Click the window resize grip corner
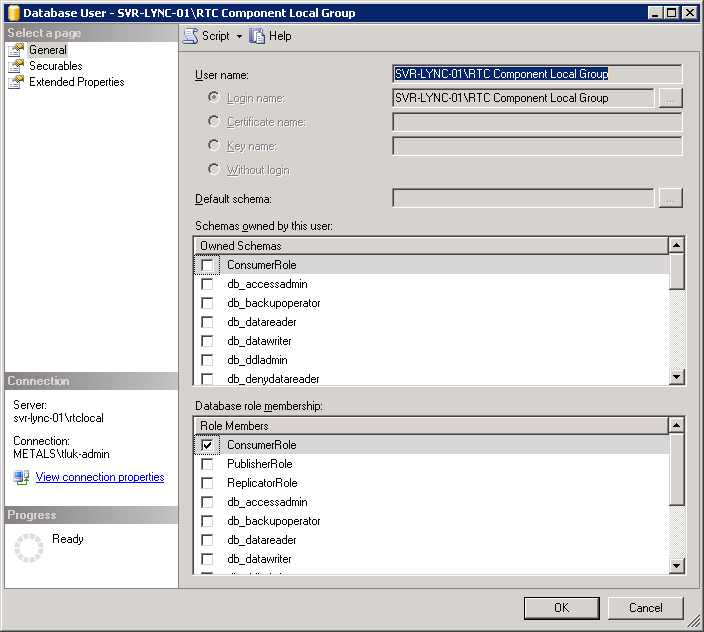704x632 pixels. 694,622
